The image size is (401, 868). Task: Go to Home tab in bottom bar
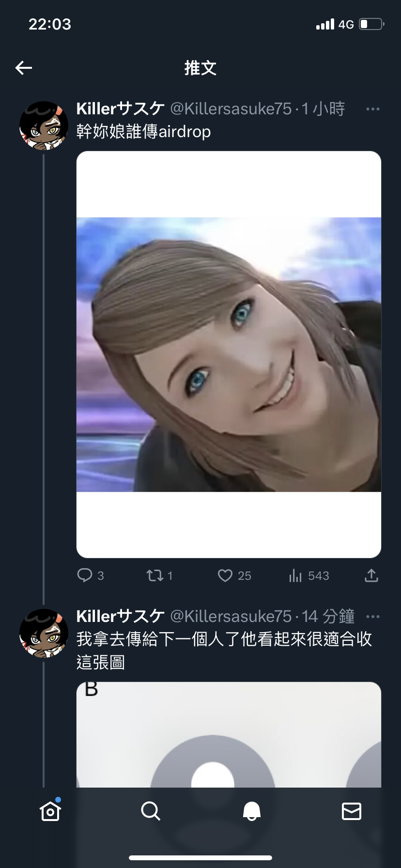(x=50, y=810)
